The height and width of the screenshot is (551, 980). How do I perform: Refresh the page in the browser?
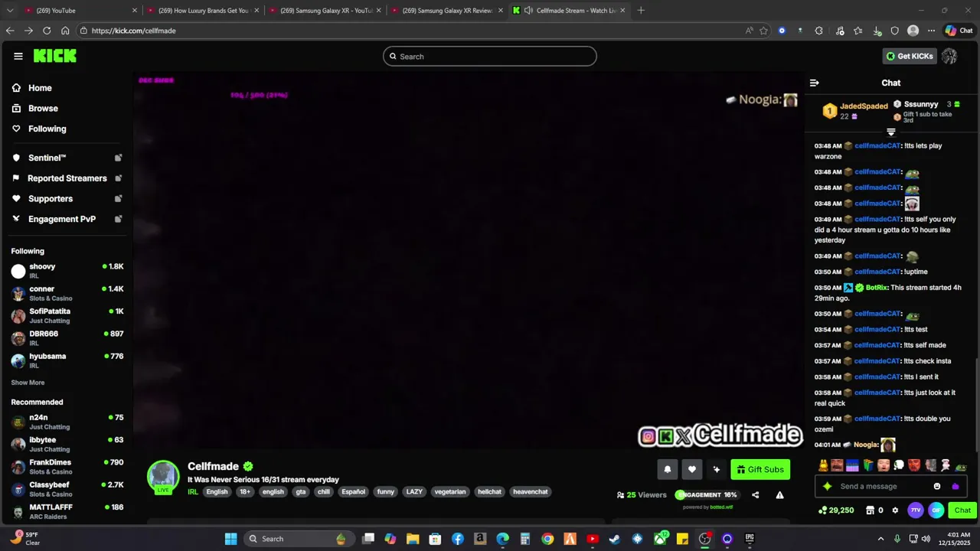[47, 31]
